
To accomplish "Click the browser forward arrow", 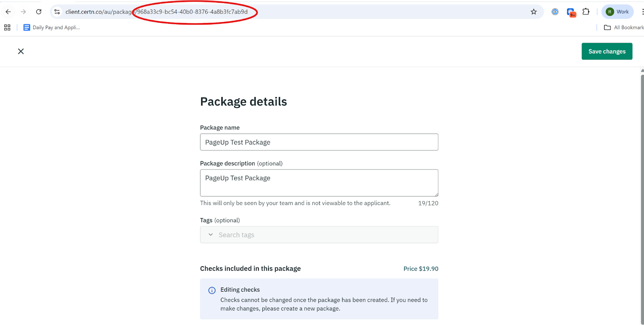I will (x=23, y=12).
